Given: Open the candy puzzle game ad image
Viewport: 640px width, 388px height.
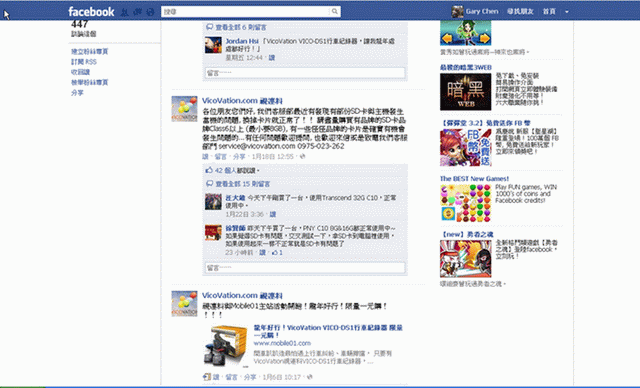Looking at the screenshot, I should click(465, 203).
